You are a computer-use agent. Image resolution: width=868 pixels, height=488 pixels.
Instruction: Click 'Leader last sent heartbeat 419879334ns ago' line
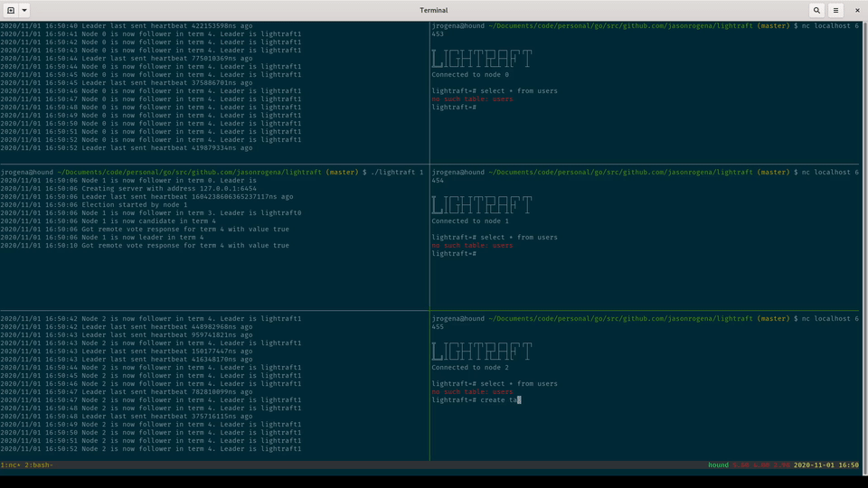pos(127,147)
